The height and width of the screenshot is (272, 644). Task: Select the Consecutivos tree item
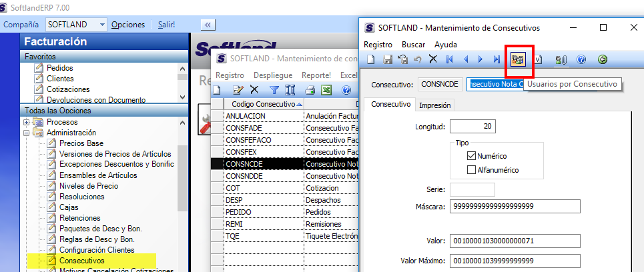point(81,261)
